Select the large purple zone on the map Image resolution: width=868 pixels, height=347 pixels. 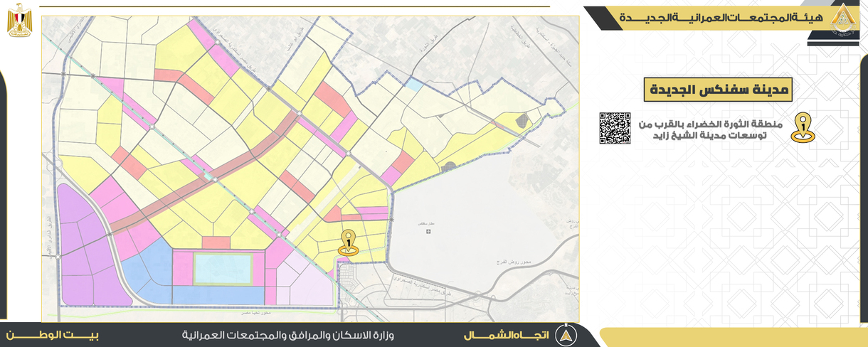(x=83, y=249)
